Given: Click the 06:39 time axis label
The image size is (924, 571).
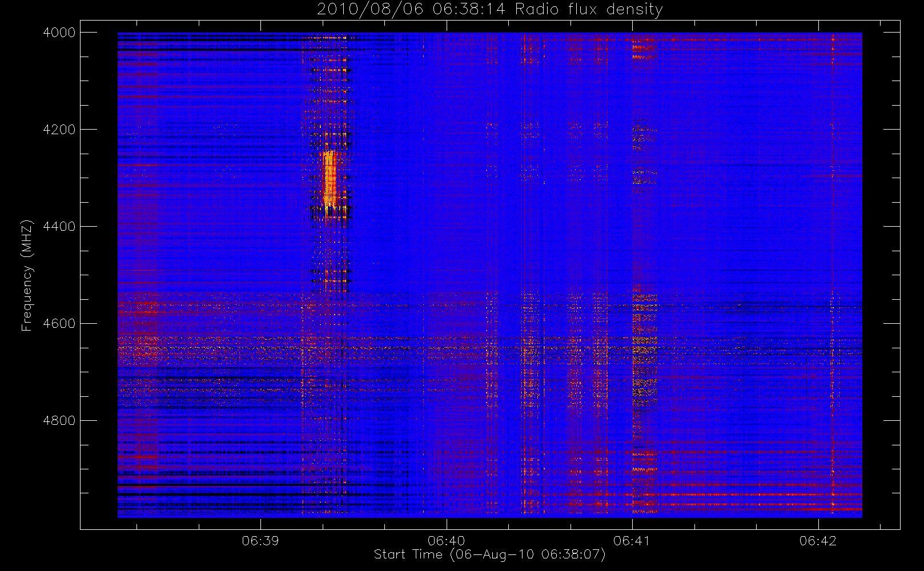Looking at the screenshot, I should [x=260, y=541].
